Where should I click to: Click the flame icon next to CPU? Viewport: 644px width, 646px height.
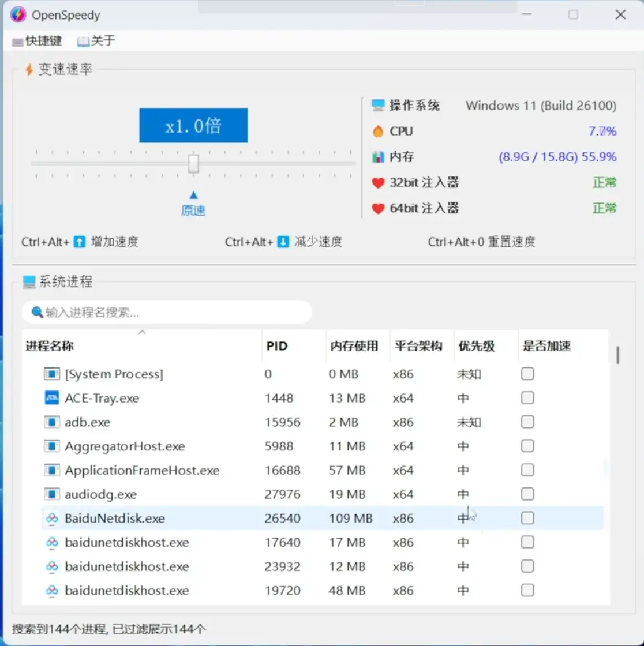pyautogui.click(x=378, y=131)
